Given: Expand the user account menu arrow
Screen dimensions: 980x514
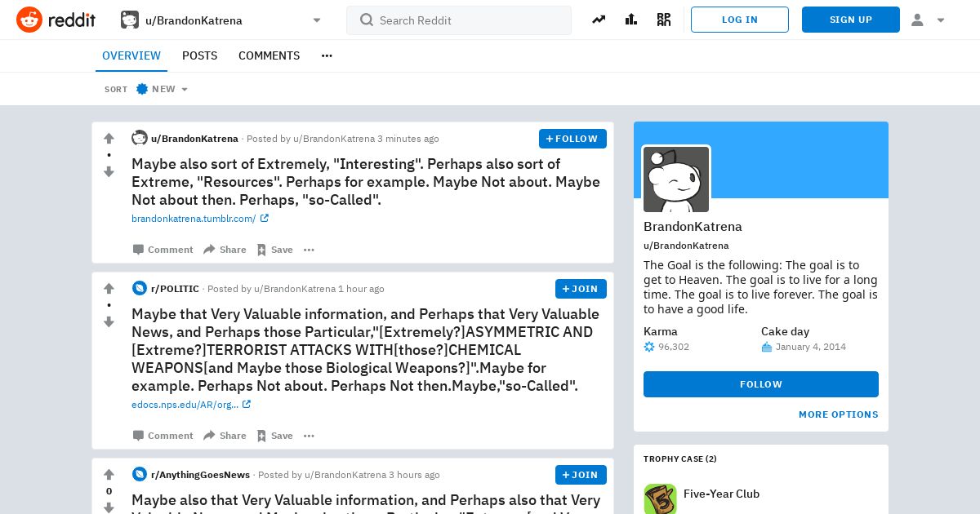Looking at the screenshot, I should (x=941, y=20).
